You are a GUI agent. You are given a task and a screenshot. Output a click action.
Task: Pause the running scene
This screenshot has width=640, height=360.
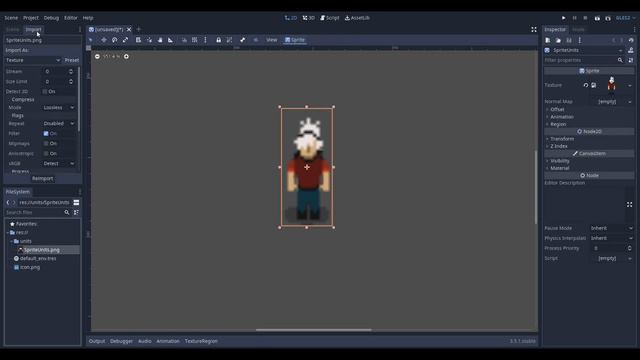click(x=575, y=18)
